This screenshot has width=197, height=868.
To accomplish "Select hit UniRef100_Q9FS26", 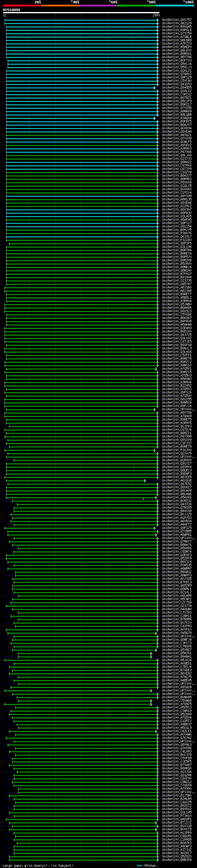I will [177, 392].
